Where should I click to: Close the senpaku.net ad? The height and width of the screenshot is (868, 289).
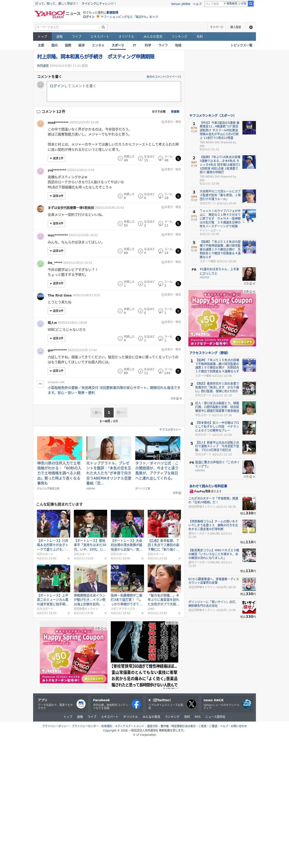point(181,398)
